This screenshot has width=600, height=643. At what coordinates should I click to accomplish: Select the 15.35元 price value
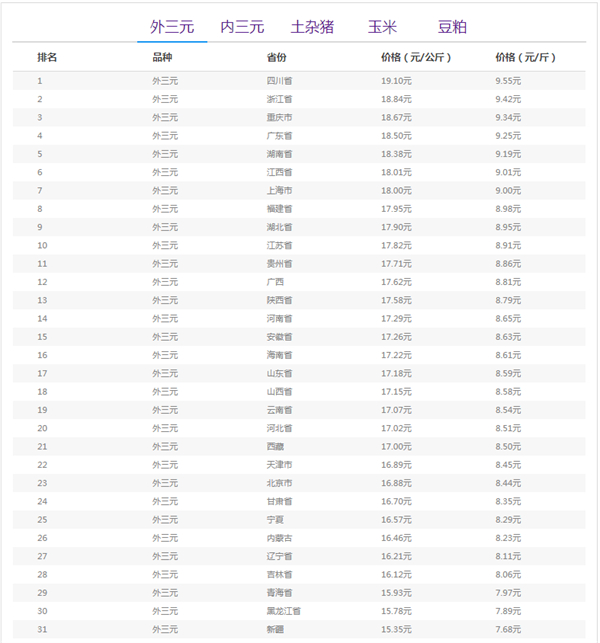(x=396, y=629)
